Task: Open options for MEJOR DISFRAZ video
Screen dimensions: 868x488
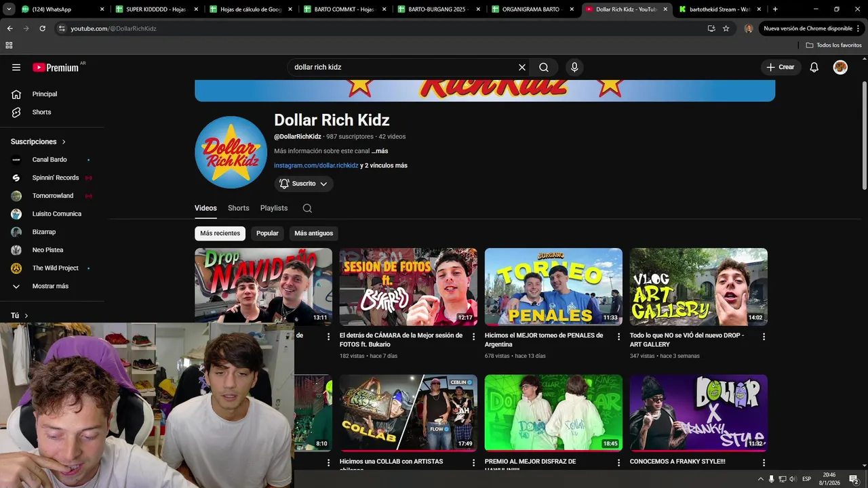Action: click(618, 463)
